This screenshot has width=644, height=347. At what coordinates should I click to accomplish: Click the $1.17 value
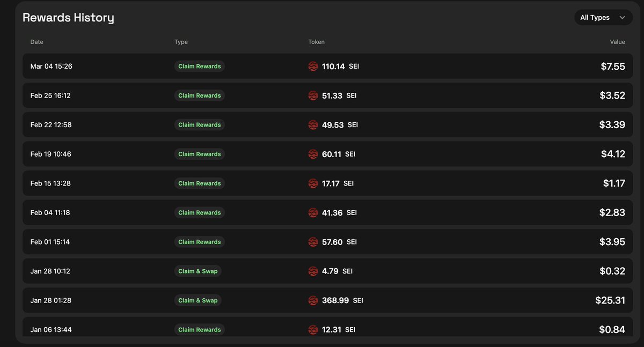pos(614,183)
